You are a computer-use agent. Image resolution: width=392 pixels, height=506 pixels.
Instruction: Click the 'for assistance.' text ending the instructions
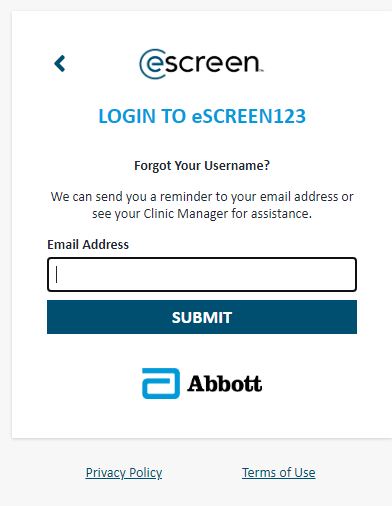pos(272,214)
